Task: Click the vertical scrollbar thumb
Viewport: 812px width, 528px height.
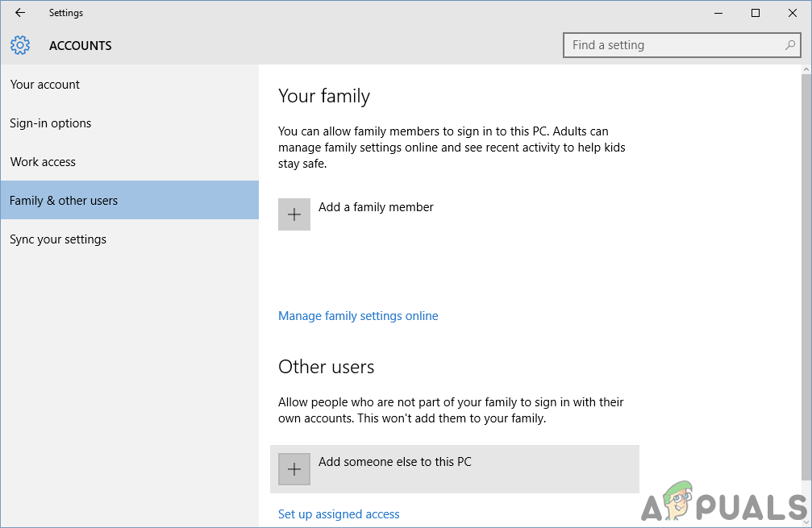Action: tap(806, 274)
